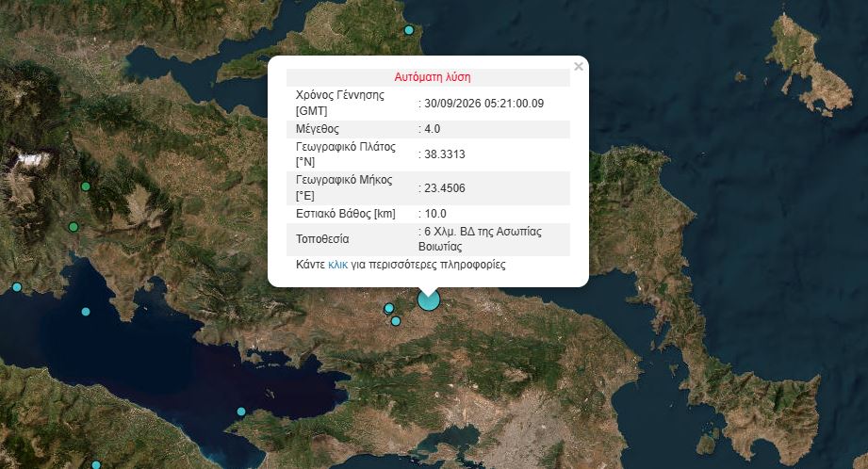Select the cyan marker on northern Evia coast

409,30
